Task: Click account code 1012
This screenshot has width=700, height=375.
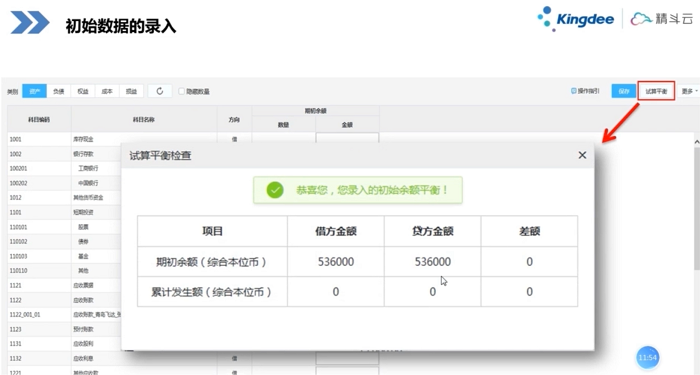Action: click(16, 197)
